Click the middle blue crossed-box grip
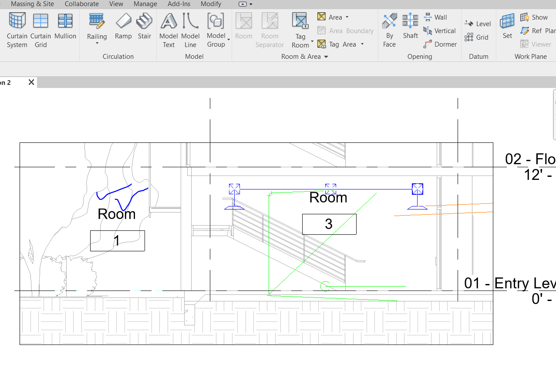556x392 pixels. [330, 189]
